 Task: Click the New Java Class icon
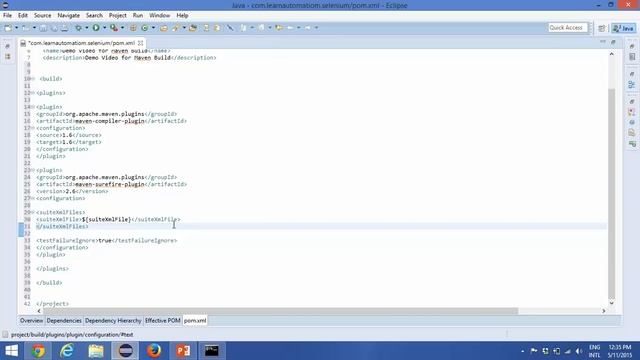pyautogui.click(x=145, y=28)
